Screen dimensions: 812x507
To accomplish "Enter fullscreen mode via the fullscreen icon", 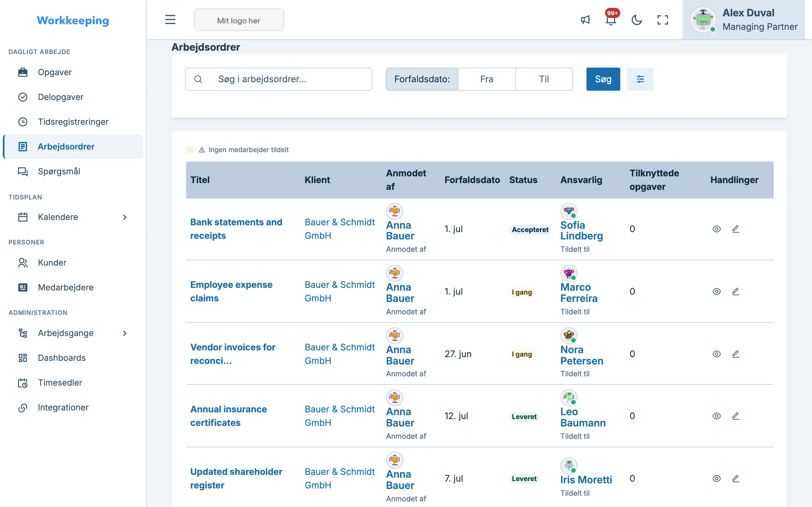I will tap(662, 20).
